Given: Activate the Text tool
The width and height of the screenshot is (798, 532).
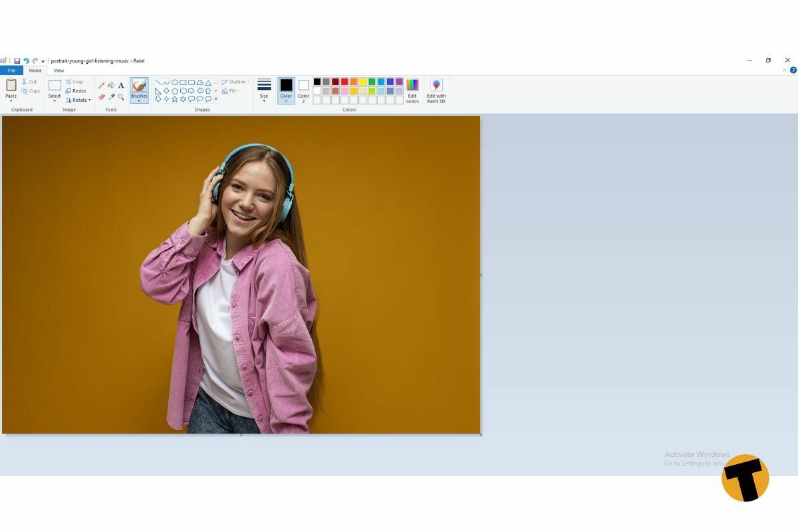Looking at the screenshot, I should 121,85.
